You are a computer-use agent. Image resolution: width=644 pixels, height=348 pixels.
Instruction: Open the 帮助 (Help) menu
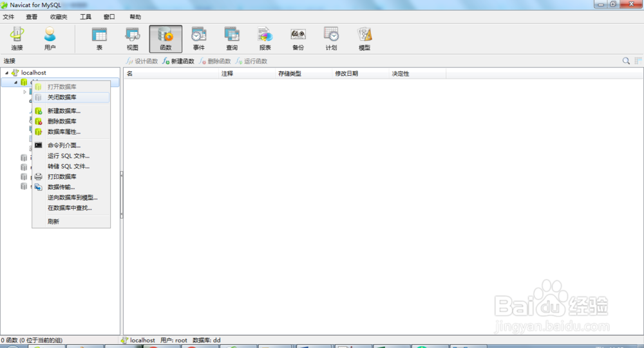(135, 17)
